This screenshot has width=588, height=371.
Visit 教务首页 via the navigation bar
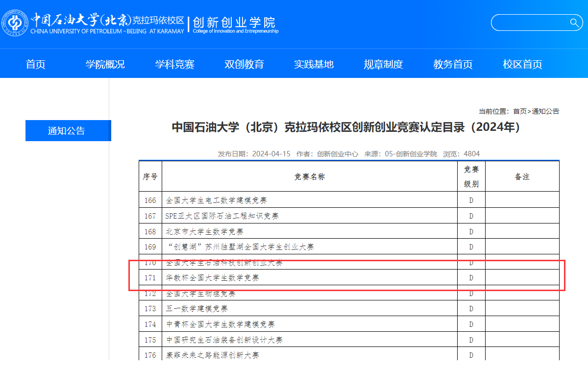(x=452, y=64)
